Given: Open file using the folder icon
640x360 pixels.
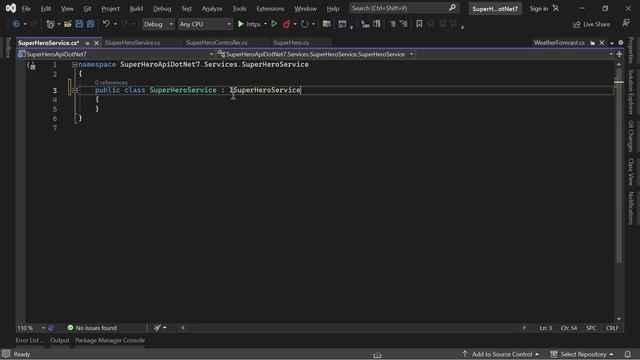Looking at the screenshot, I should [x=68, y=24].
